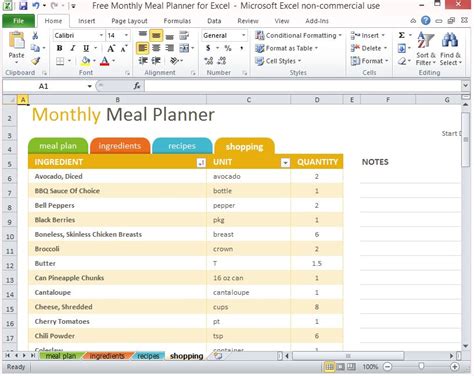The width and height of the screenshot is (474, 376).
Task: Switch to the ingredients sheet tab
Action: coord(107,356)
